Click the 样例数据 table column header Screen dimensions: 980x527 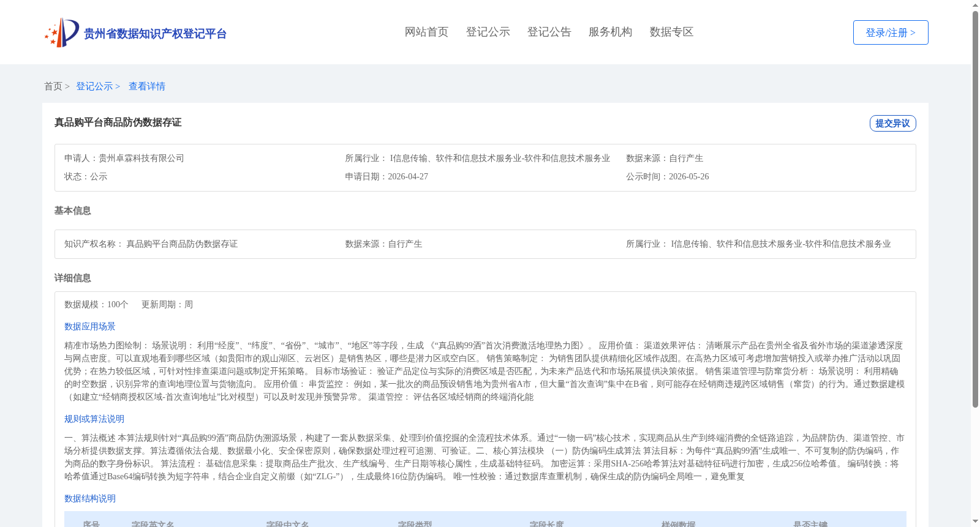(678, 524)
